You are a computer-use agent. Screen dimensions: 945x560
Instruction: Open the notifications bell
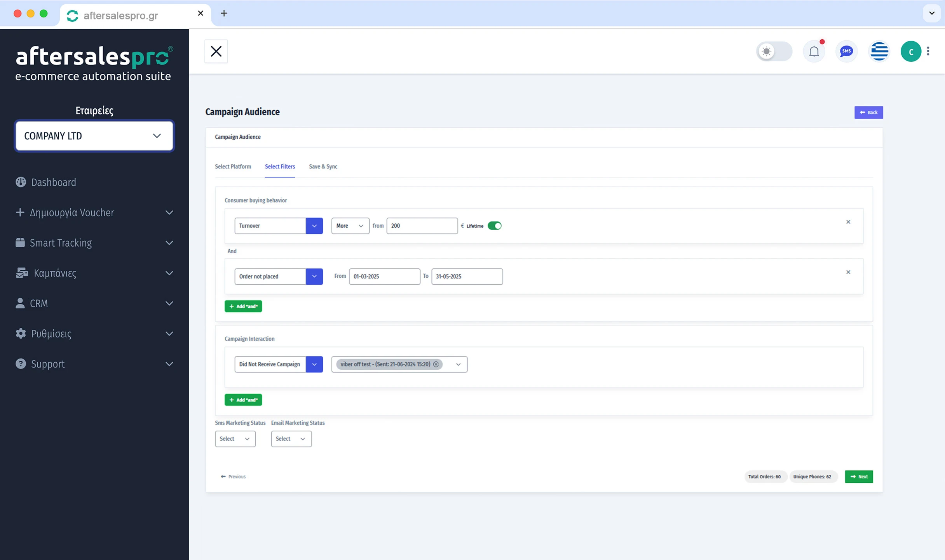pos(814,51)
